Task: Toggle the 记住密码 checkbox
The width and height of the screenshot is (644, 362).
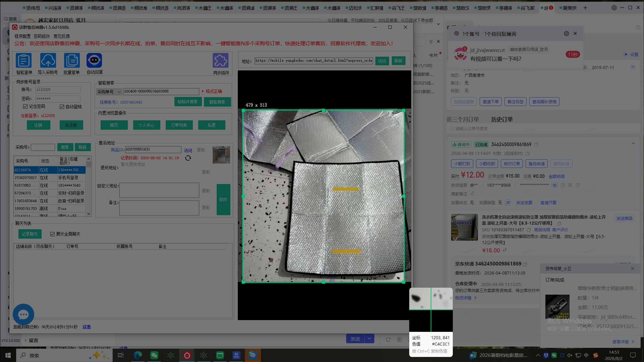Action: point(25,106)
